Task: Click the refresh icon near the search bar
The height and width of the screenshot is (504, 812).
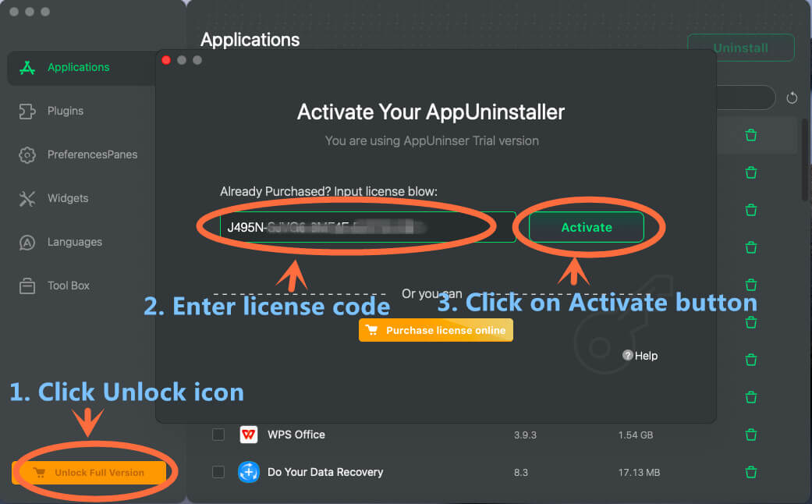Action: click(792, 98)
